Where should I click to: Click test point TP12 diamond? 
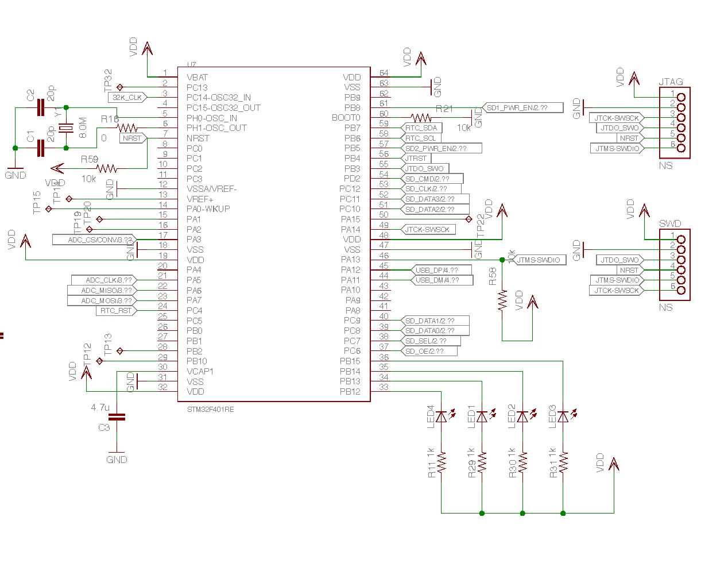coord(99,361)
